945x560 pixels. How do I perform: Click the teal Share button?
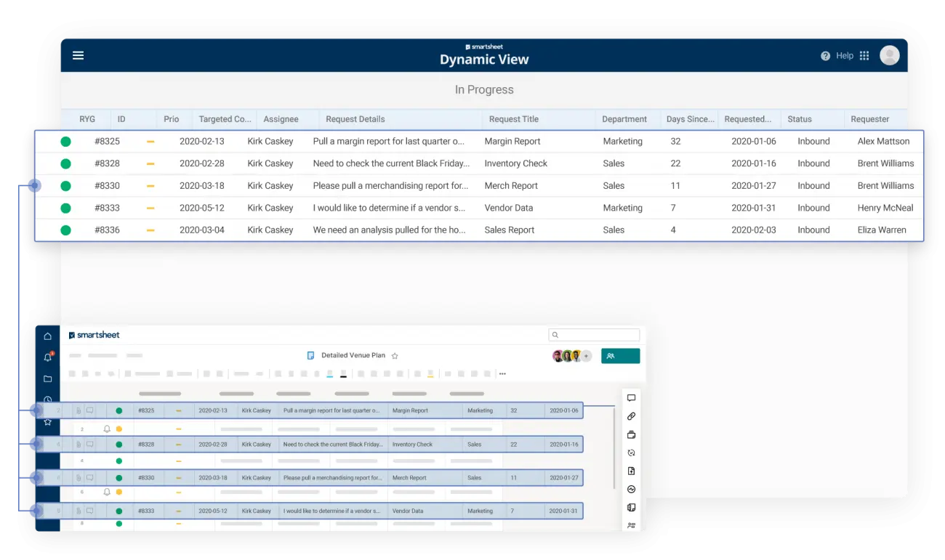[620, 356]
